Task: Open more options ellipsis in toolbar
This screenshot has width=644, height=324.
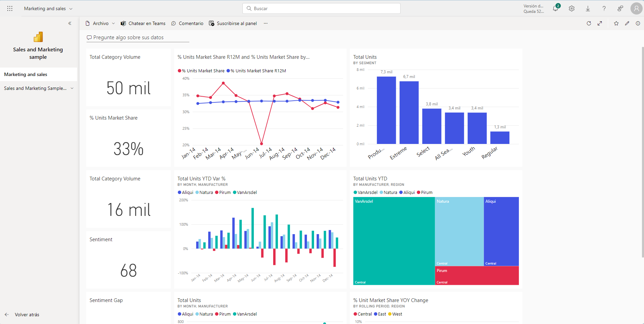Action: (x=266, y=23)
